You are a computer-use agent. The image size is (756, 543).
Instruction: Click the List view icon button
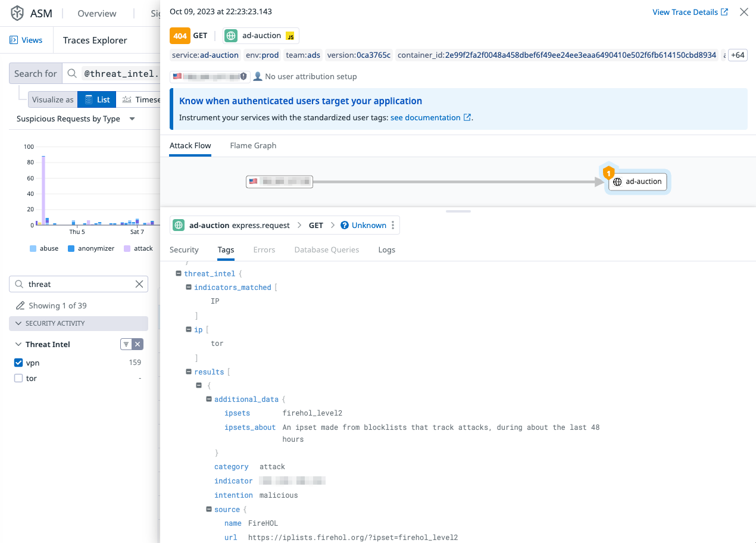tap(97, 99)
